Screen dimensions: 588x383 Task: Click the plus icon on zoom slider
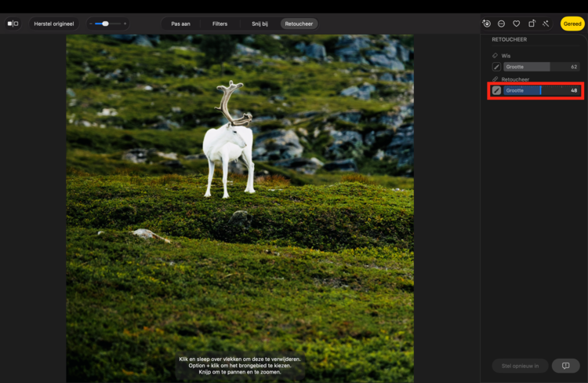click(125, 24)
